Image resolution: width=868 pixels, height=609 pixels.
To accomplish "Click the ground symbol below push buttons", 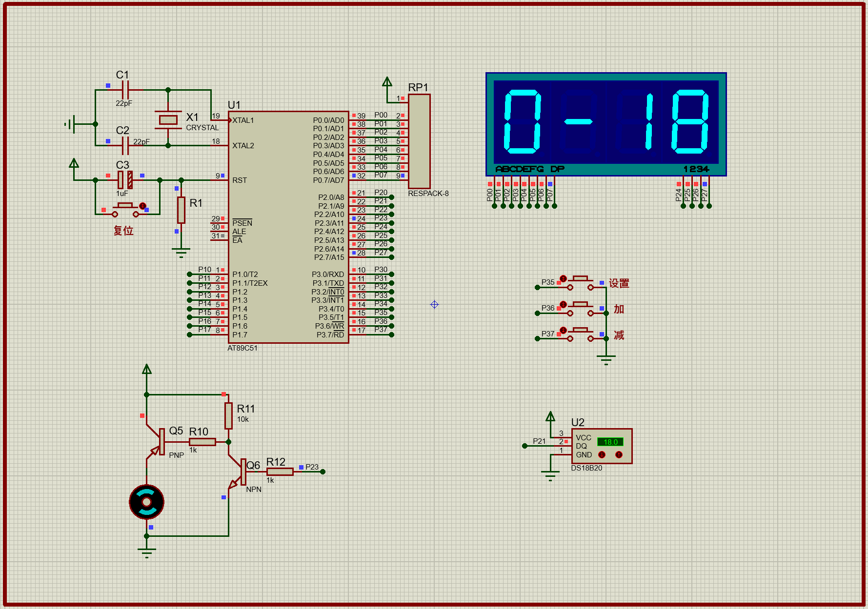I will click(606, 360).
